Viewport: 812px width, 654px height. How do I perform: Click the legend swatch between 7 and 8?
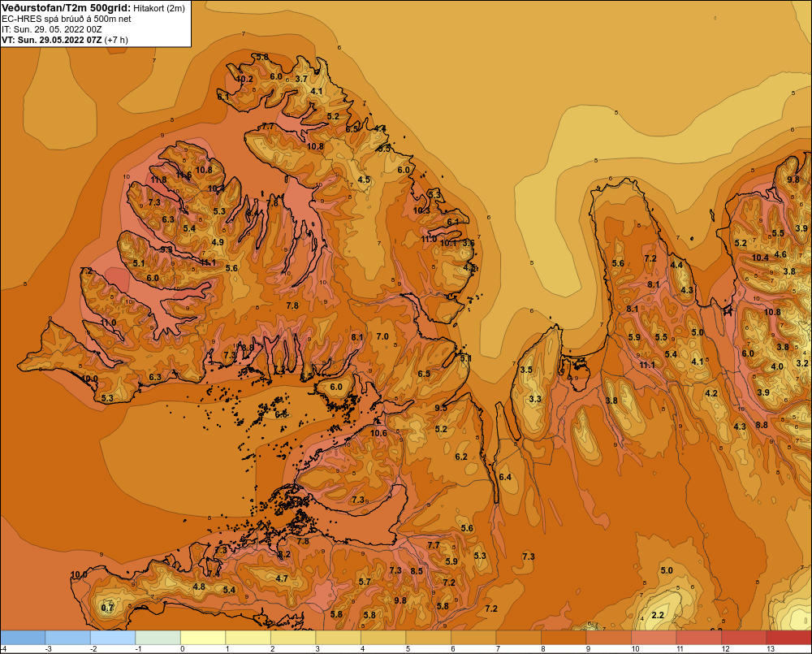(x=518, y=638)
